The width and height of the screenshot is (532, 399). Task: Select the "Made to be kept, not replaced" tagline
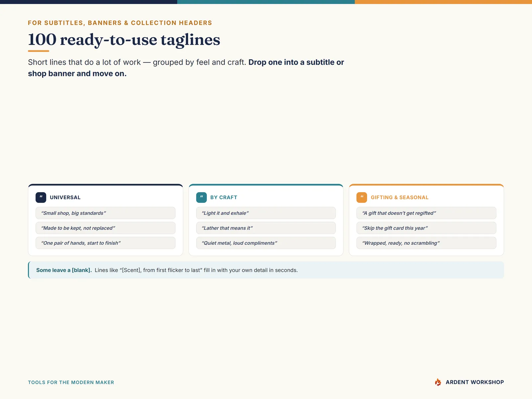click(105, 228)
